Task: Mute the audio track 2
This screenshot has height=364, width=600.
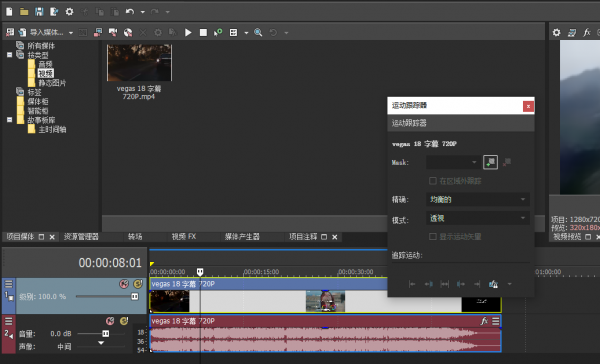Action: click(x=110, y=321)
